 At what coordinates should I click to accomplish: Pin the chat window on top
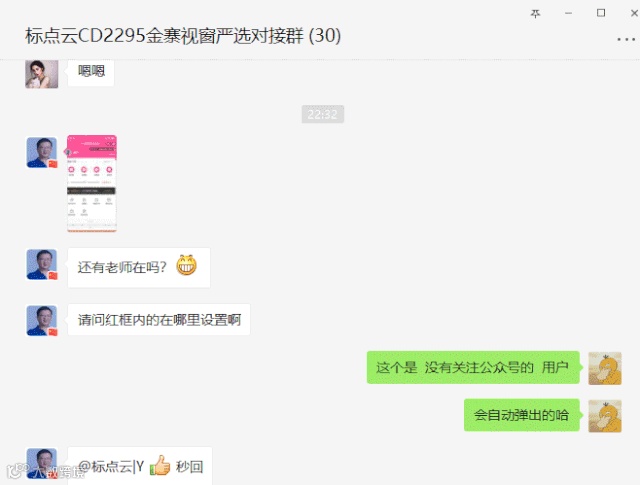coord(535,14)
